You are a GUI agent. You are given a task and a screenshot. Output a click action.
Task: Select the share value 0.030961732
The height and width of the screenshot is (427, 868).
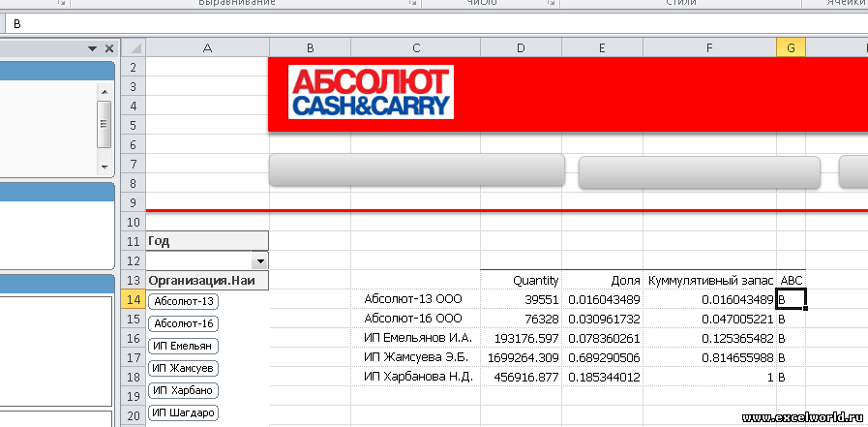(602, 319)
